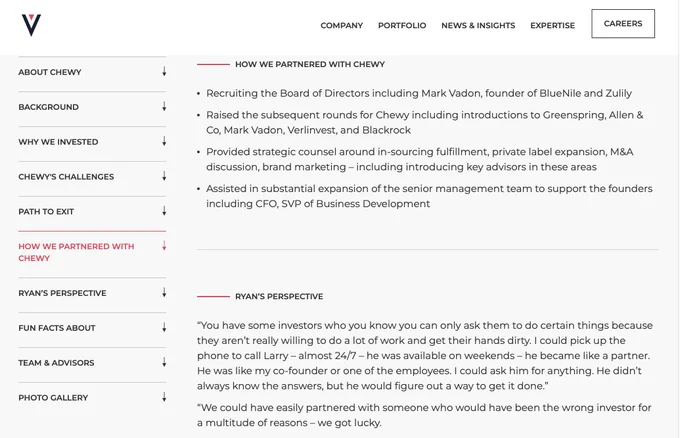Open the Company menu
Image resolution: width=680 pixels, height=438 pixels.
(x=342, y=26)
